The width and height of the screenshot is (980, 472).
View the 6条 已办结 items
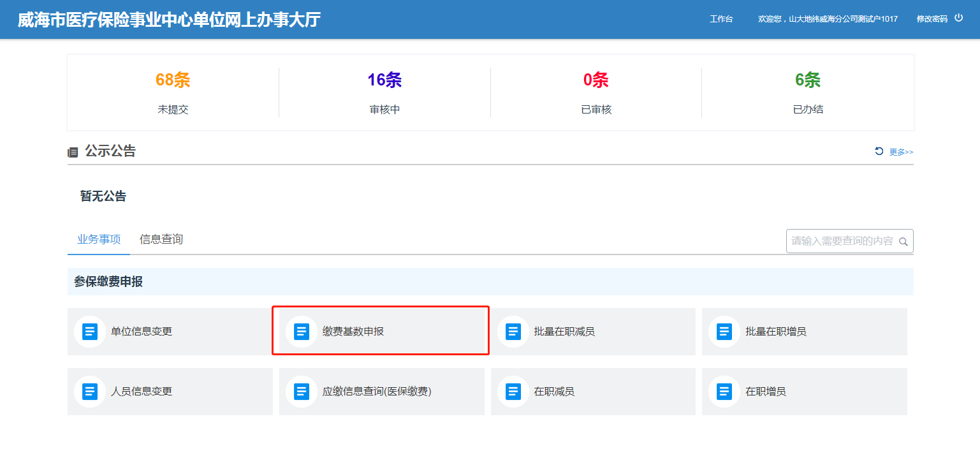pos(807,80)
